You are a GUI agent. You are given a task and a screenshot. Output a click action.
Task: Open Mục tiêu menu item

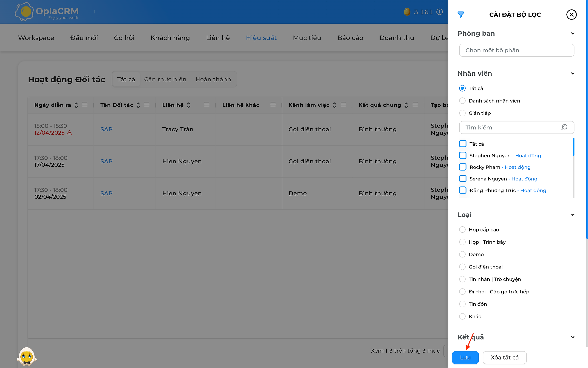pyautogui.click(x=307, y=38)
